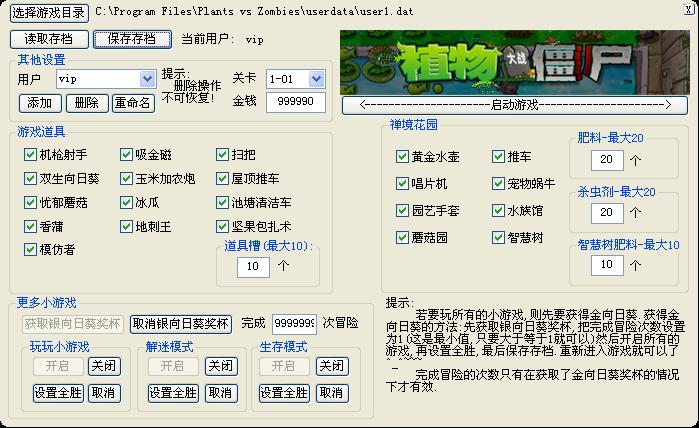Click 关闭 under 生存模式
This screenshot has width=699, height=428.
(x=332, y=366)
